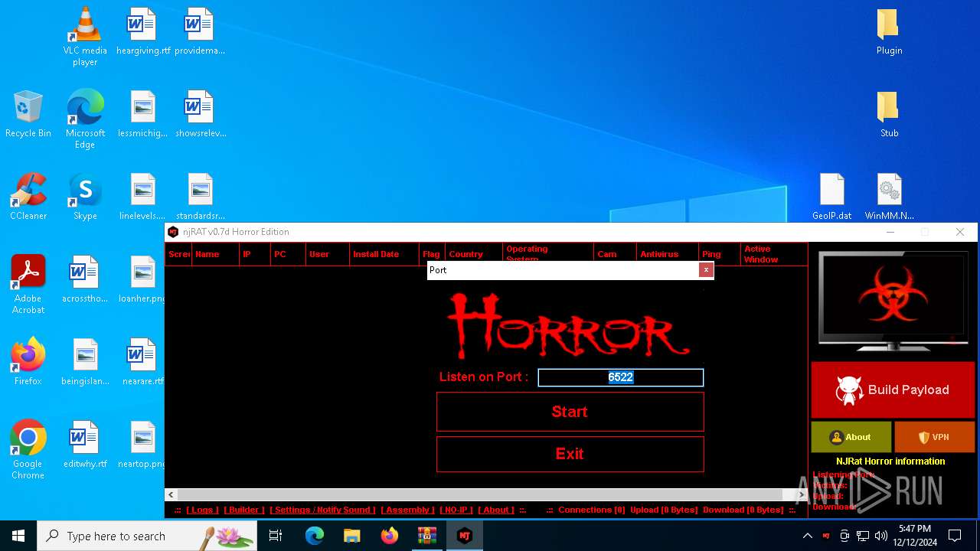Launch Google Chrome desktop shortcut
The height and width of the screenshot is (551, 980).
[28, 449]
